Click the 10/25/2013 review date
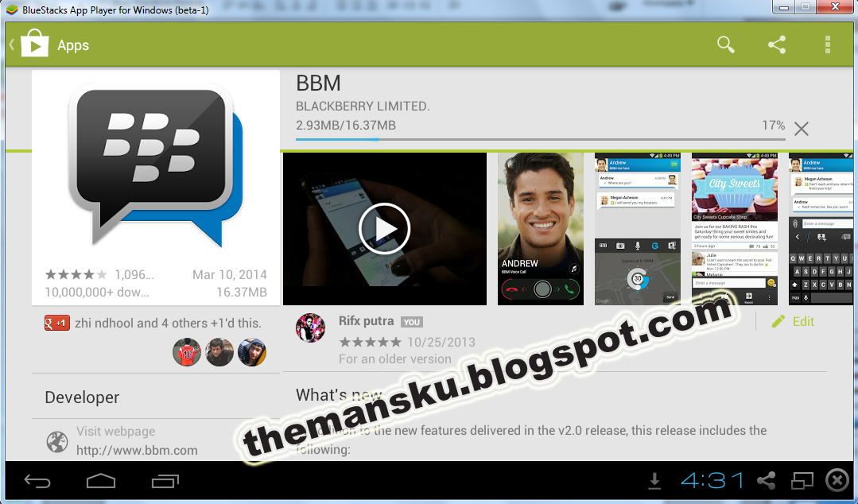 click(x=441, y=343)
